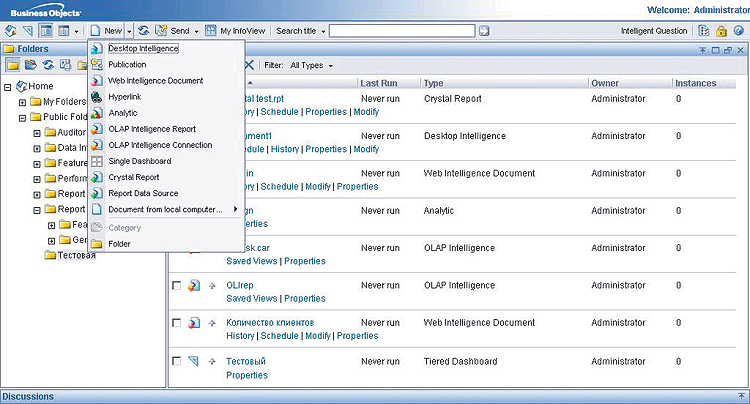This screenshot has height=404, width=750.
Task: Click the Тестовый tiered dashboard icon
Action: [x=194, y=361]
